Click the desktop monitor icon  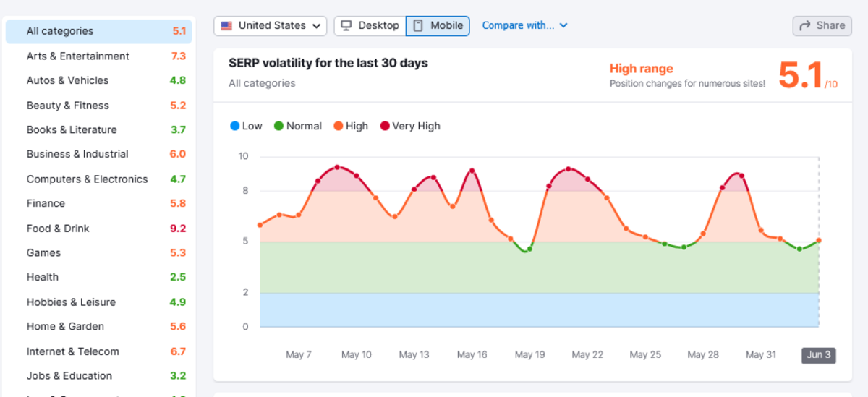click(x=346, y=25)
